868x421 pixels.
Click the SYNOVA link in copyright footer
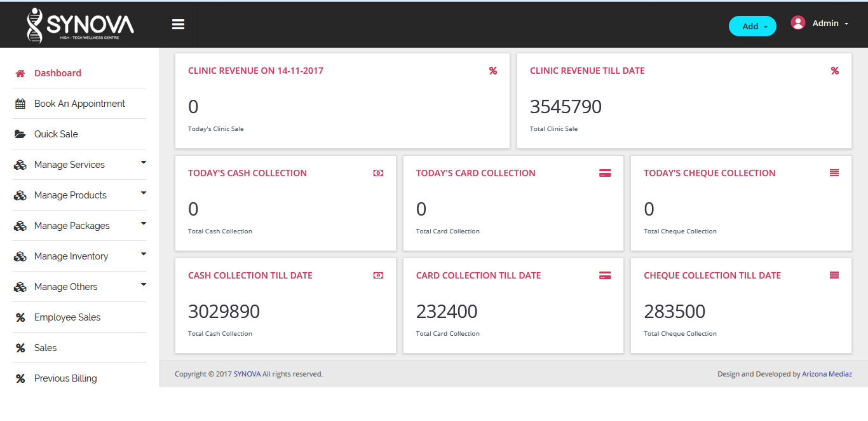click(247, 374)
